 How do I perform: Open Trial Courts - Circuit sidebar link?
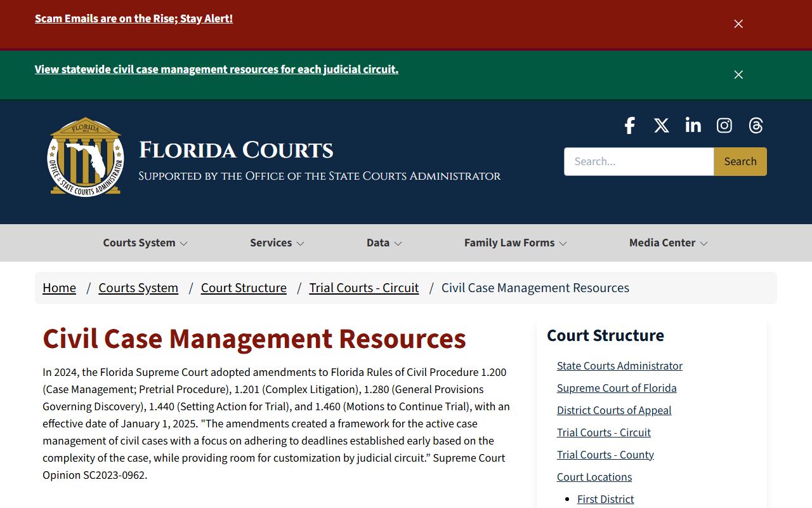pyautogui.click(x=604, y=432)
